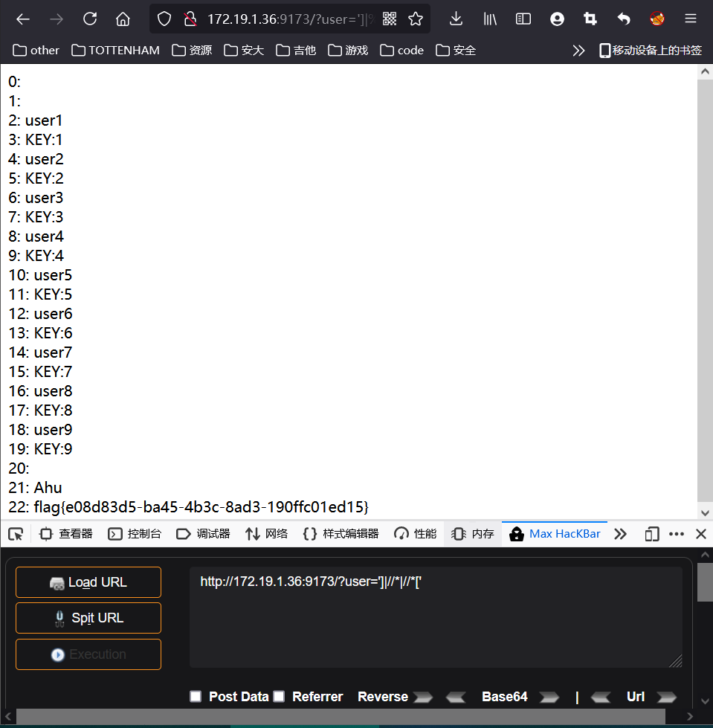Show more bookmarks with the chevron
Viewport: 713px width, 728px height.
(578, 51)
